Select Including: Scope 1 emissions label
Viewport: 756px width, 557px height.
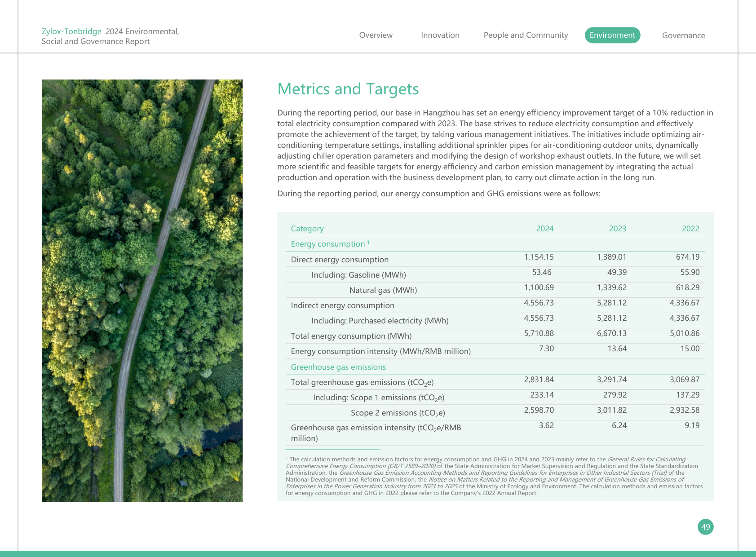pos(379,398)
